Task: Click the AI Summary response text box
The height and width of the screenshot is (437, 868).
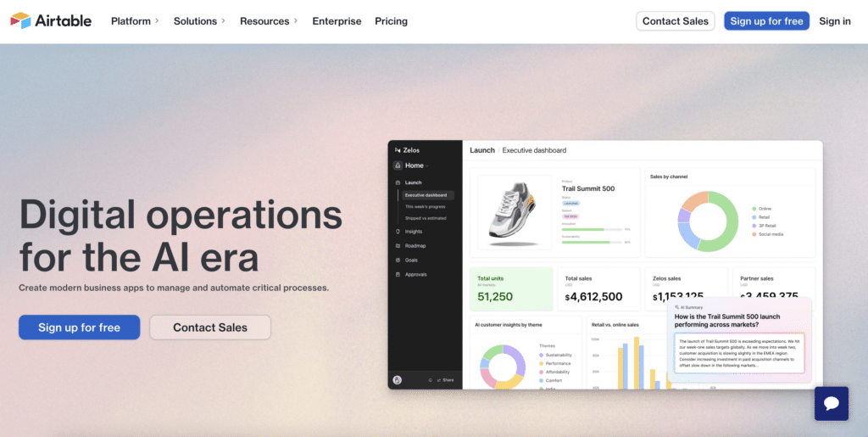Action: click(x=739, y=353)
